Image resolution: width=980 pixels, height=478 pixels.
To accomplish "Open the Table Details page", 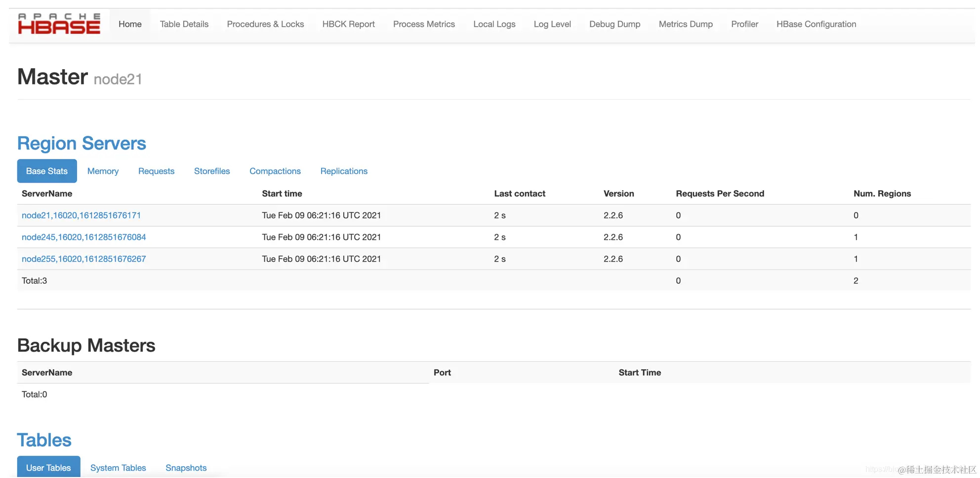I will click(x=184, y=24).
